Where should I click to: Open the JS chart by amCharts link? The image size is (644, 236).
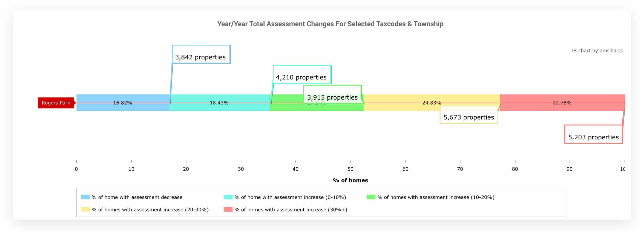597,51
